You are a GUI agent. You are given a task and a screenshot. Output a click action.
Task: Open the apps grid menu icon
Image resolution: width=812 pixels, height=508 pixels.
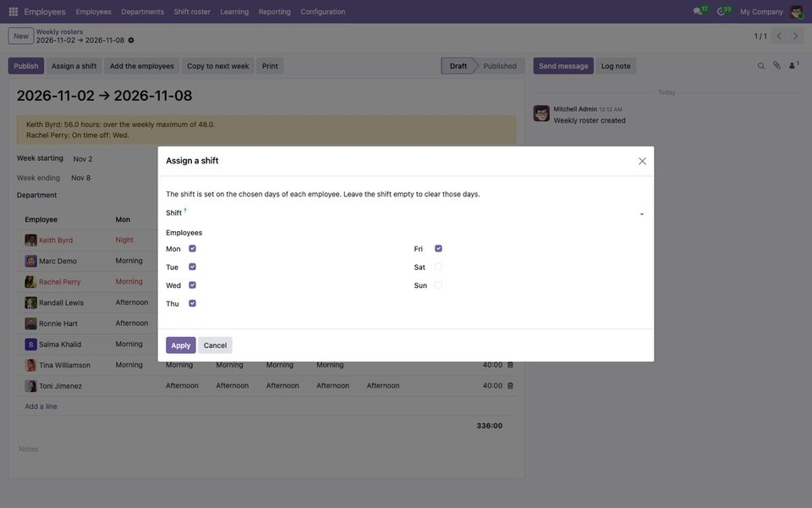[14, 11]
